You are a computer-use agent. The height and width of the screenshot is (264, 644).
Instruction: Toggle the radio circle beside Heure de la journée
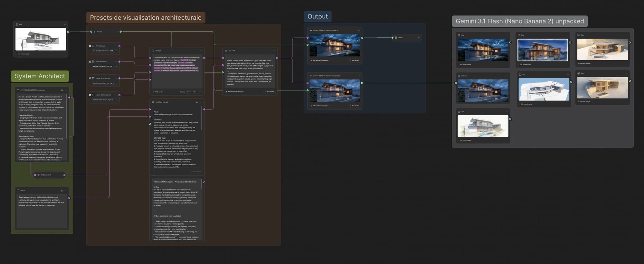[x=90, y=78]
